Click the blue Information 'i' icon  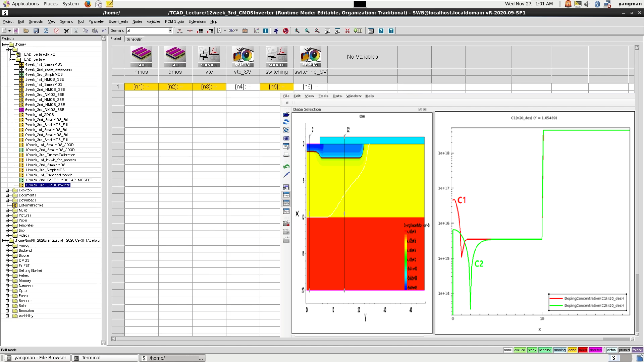tap(266, 31)
